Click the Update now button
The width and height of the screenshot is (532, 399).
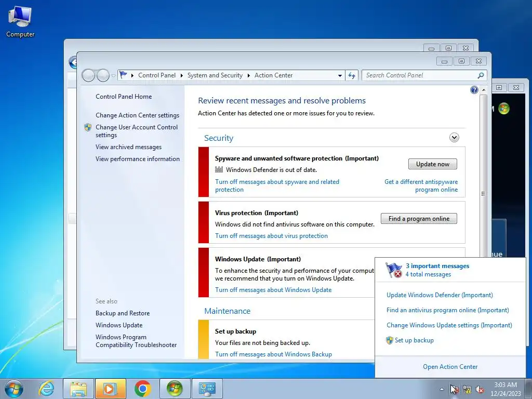coord(433,164)
